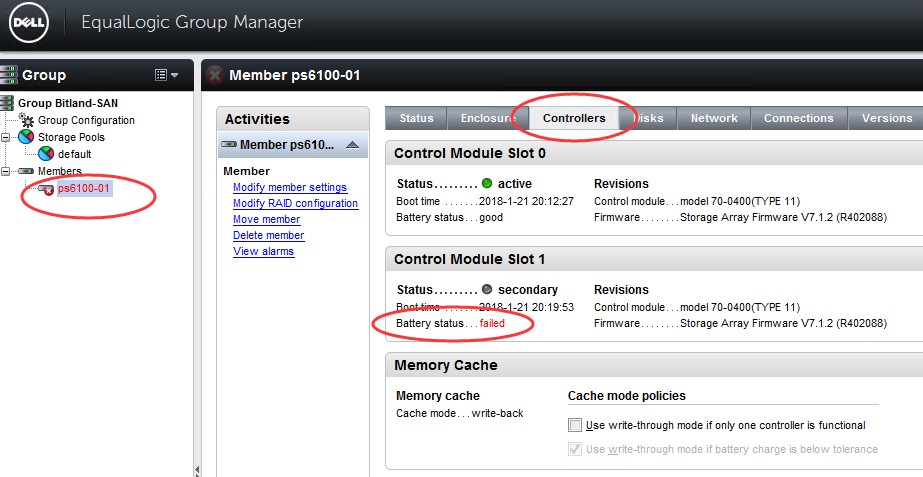Open the Connections tab

798,118
